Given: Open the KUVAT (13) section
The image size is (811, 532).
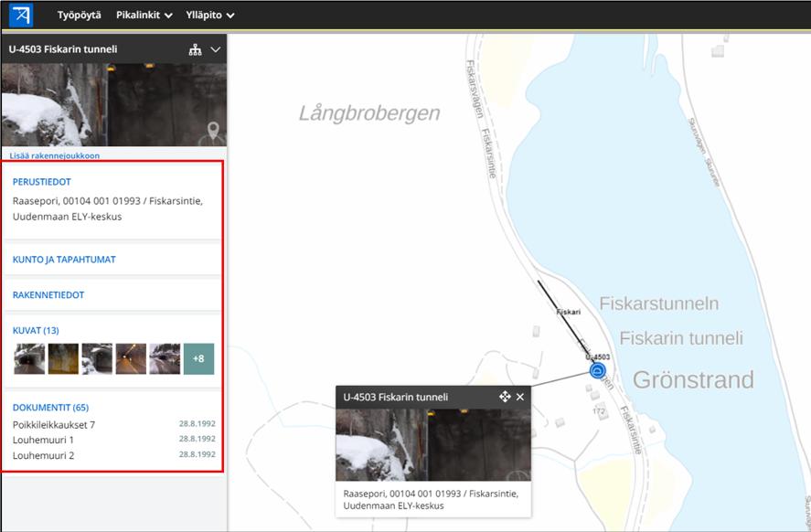Looking at the screenshot, I should [36, 330].
